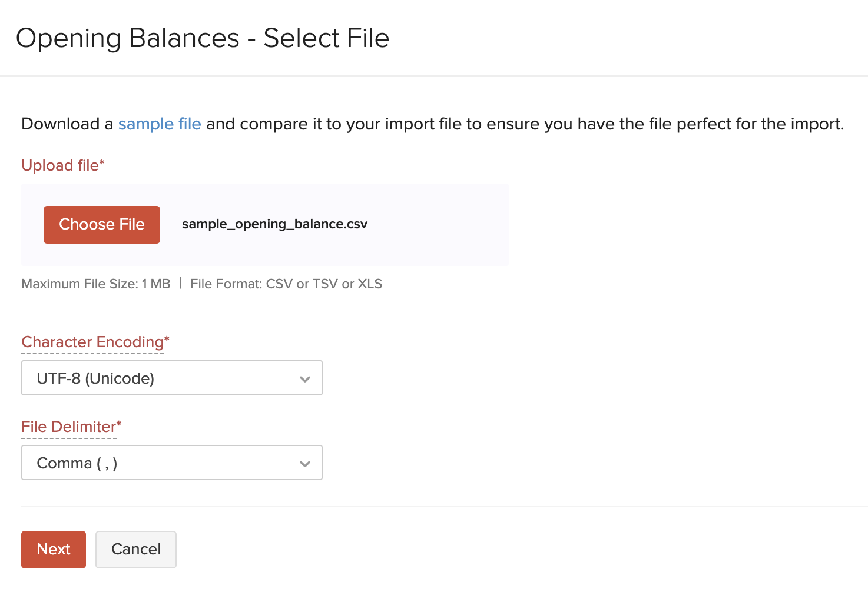The height and width of the screenshot is (592, 868).
Task: Click the Maximum File Size info text
Action: point(96,284)
